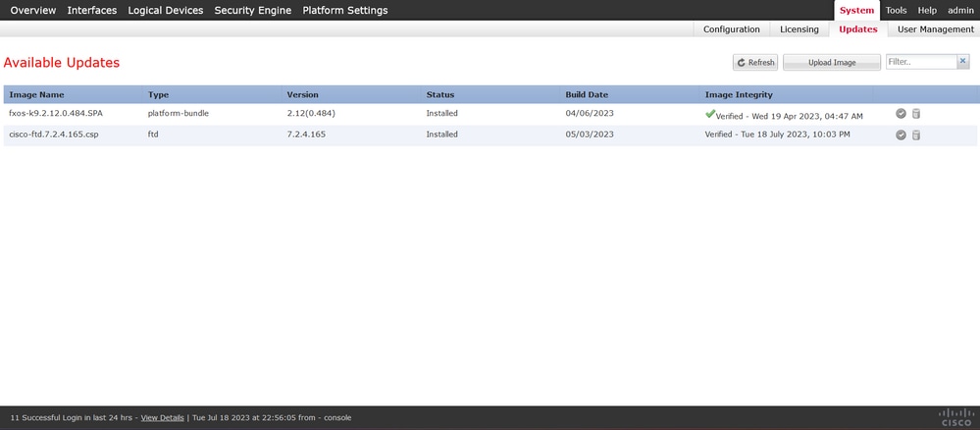Delete the cisco-ftd.7.2.4.165.csp image
This screenshot has width=980, height=430.
pyautogui.click(x=916, y=134)
